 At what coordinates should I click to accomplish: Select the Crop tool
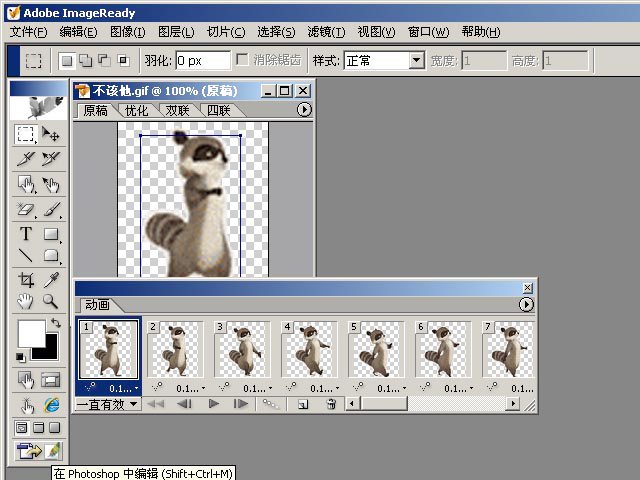[25, 280]
